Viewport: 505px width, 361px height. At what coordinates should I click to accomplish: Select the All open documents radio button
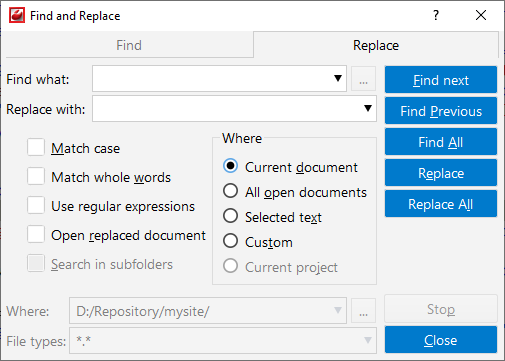(x=230, y=191)
